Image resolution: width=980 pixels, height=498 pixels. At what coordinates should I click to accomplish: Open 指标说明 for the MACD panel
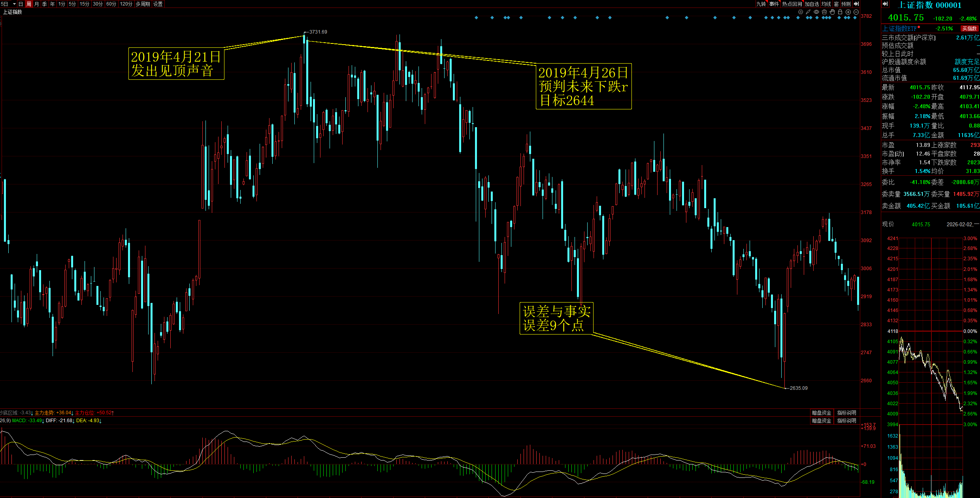(x=846, y=421)
